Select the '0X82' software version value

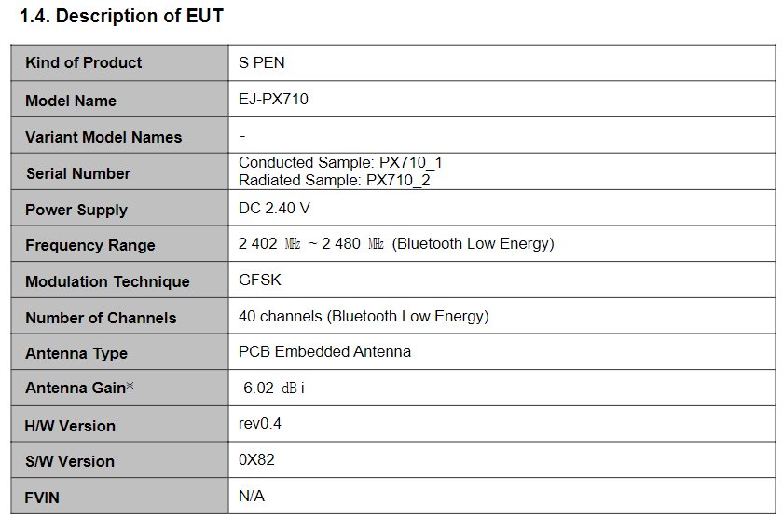point(256,459)
